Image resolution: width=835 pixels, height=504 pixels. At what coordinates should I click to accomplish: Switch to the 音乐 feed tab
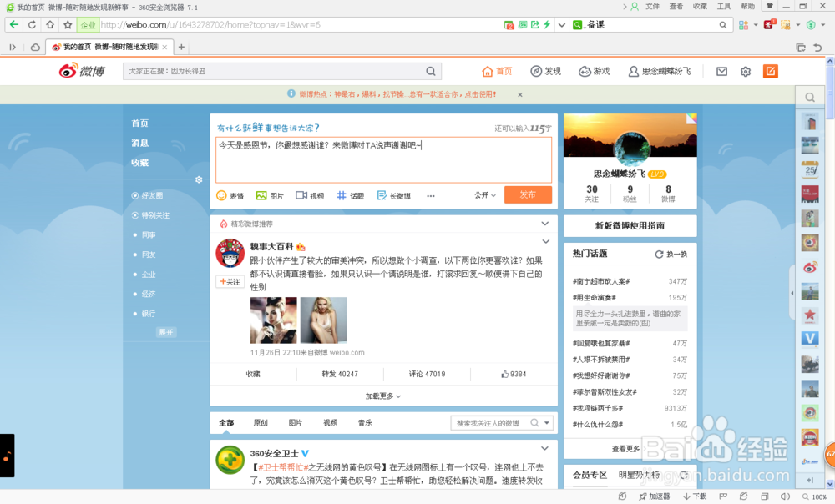click(x=365, y=422)
